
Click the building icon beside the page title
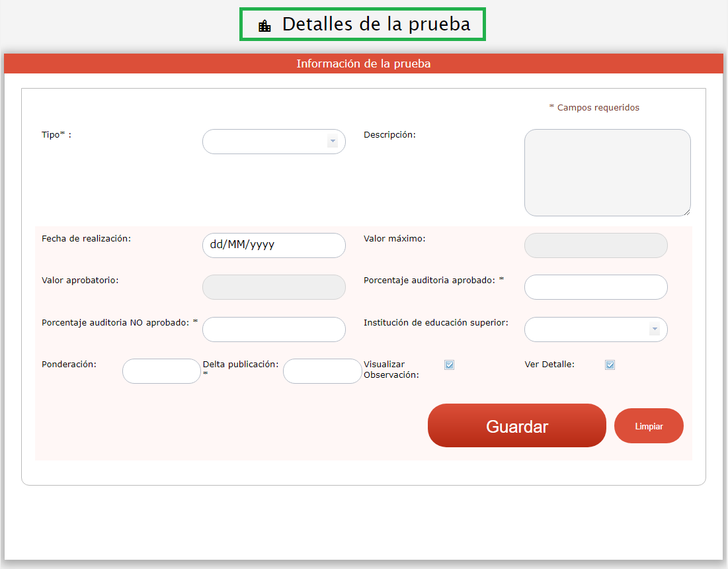pyautogui.click(x=264, y=26)
